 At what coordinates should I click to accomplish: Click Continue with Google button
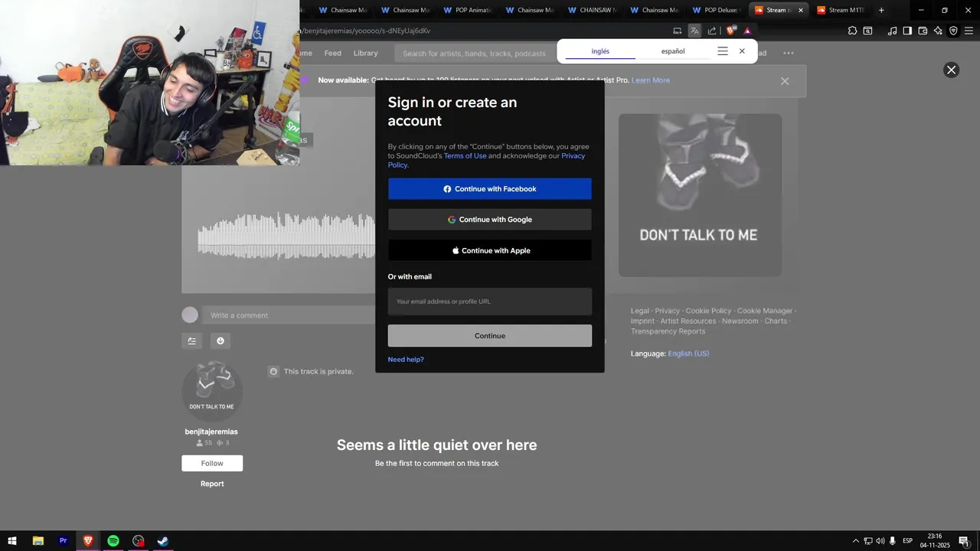[490, 220]
